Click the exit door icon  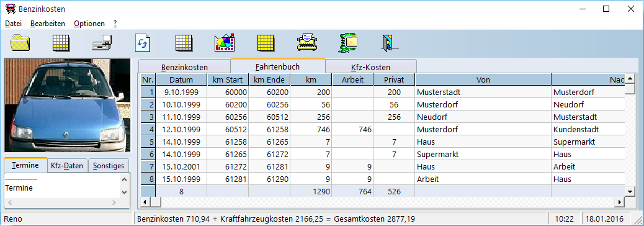[390, 43]
